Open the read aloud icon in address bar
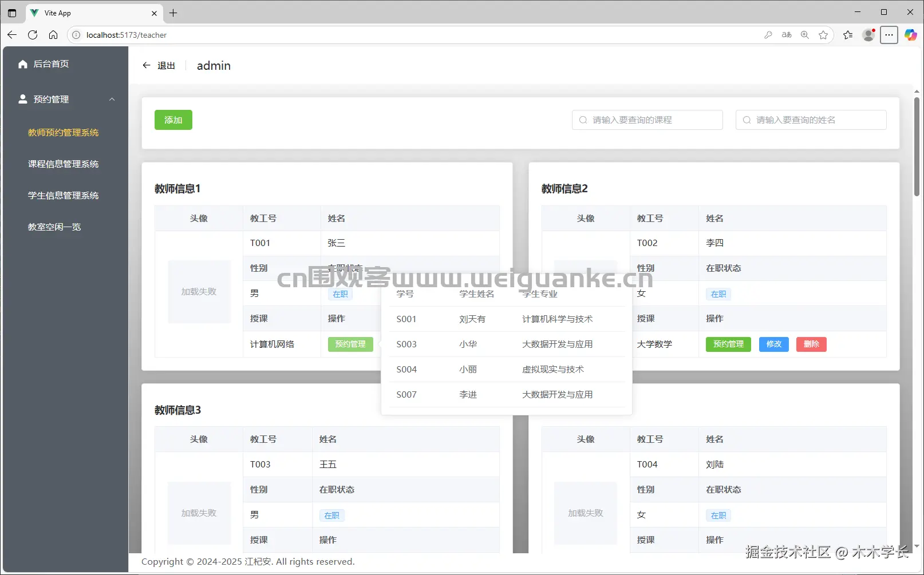The height and width of the screenshot is (575, 924). click(x=787, y=35)
